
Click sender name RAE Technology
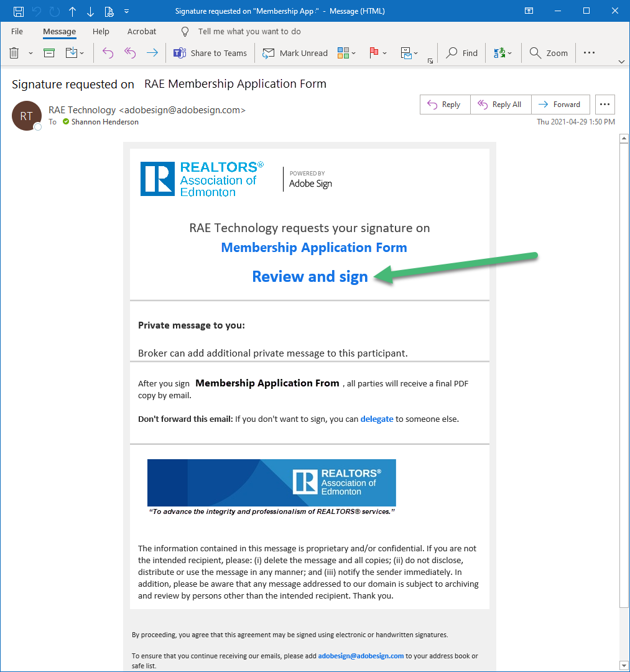[82, 110]
